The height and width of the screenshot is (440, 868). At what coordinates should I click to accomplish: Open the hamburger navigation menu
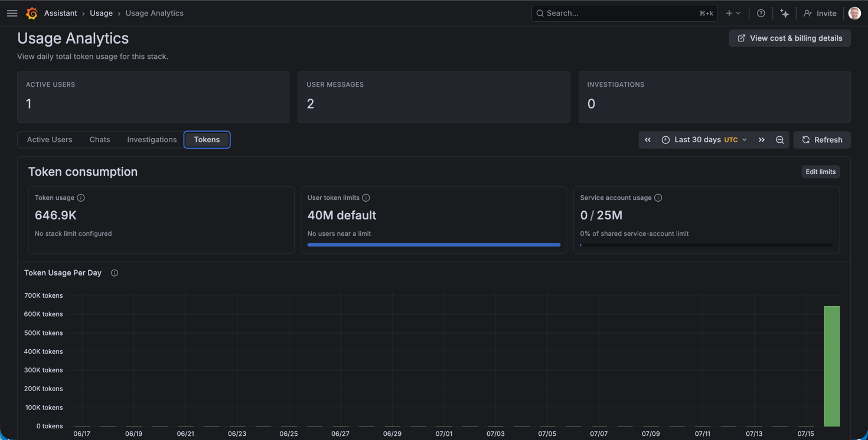[x=12, y=13]
